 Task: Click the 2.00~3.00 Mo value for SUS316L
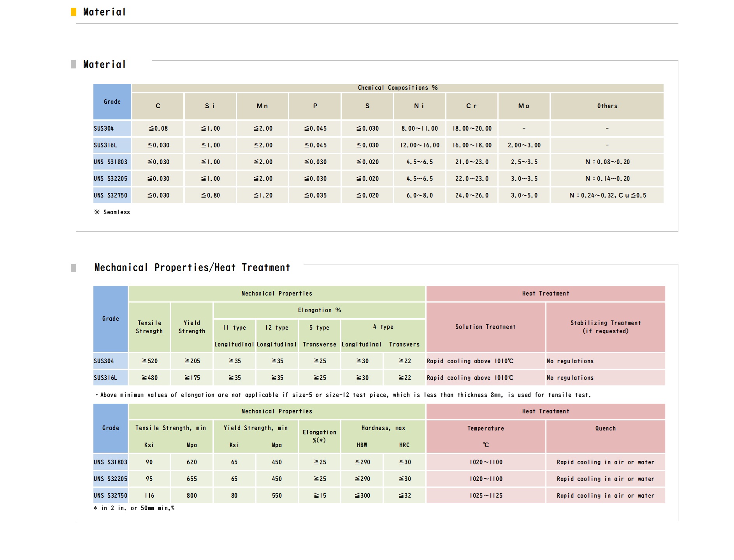pos(524,145)
